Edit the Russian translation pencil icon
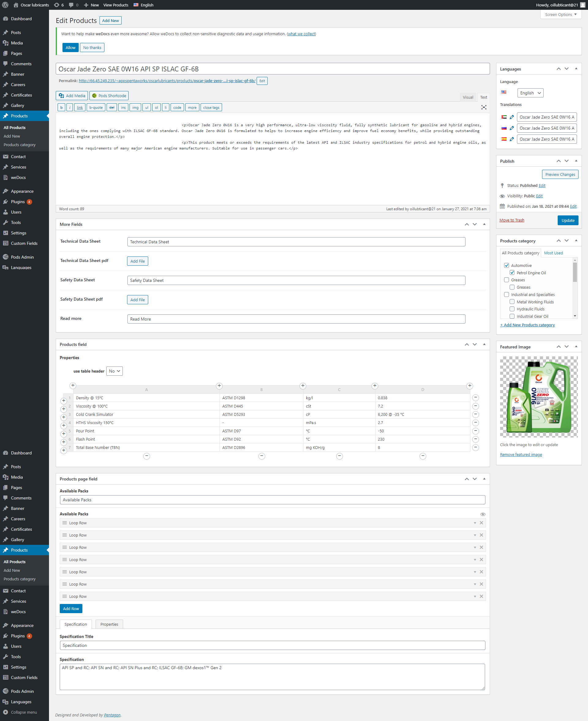588x721 pixels. tap(512, 128)
